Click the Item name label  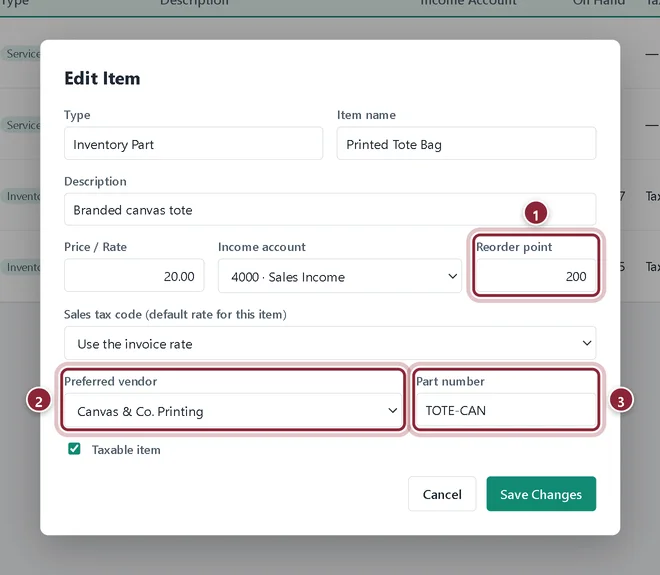tap(366, 115)
